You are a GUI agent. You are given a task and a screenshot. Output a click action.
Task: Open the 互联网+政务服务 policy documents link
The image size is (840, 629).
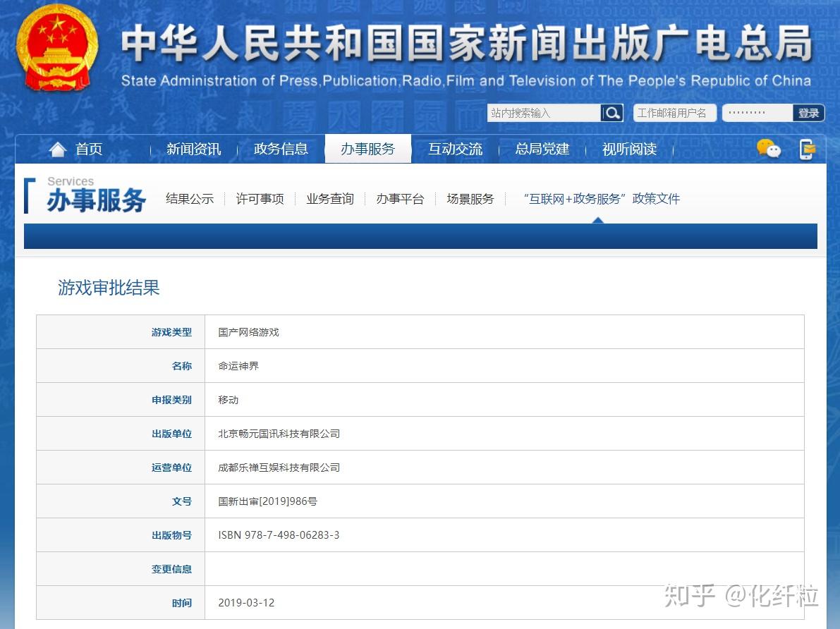(602, 199)
